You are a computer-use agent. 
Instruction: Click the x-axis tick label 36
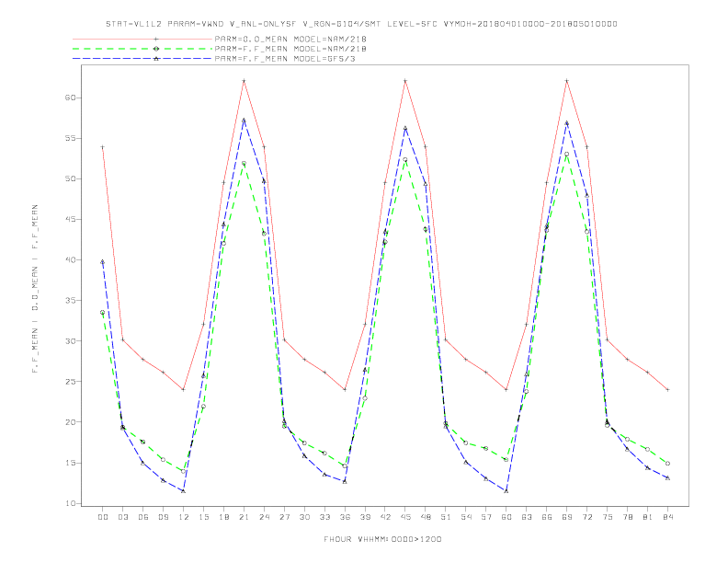345,518
